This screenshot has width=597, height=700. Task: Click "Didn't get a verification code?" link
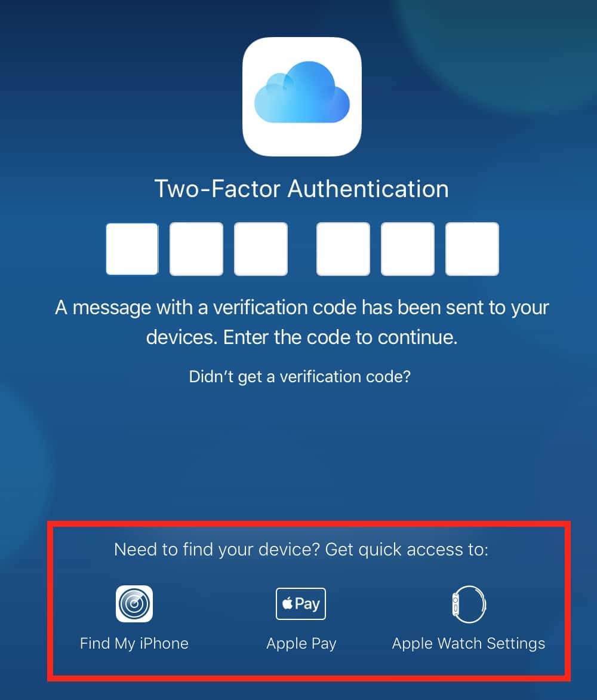tap(300, 377)
